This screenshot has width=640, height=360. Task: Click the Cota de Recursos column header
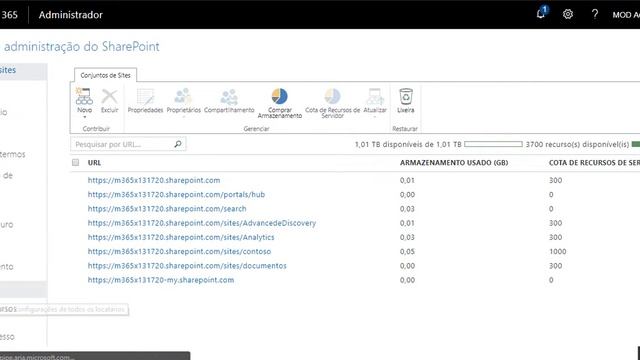click(x=594, y=162)
